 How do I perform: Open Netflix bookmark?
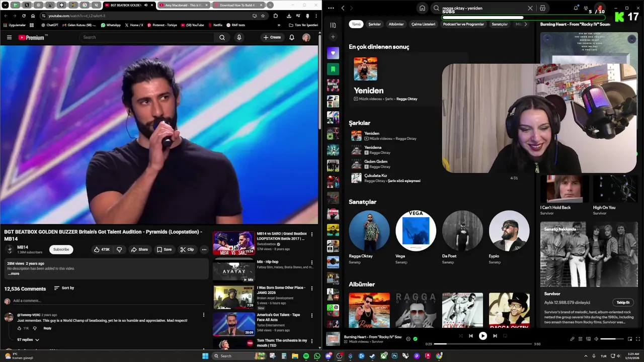tap(215, 25)
